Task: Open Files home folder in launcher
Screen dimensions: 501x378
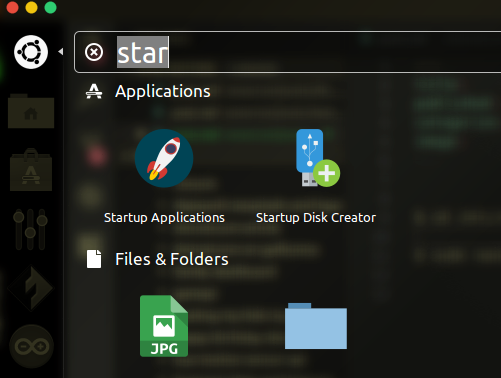Action: (x=31, y=111)
